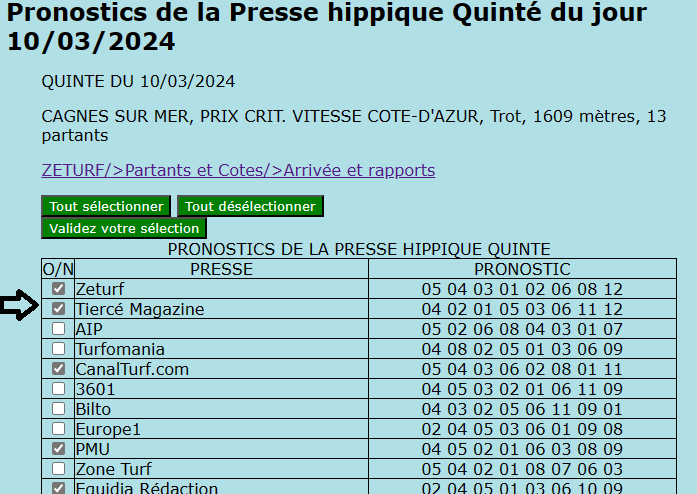This screenshot has width=697, height=494.
Task: Untick the PMU checkbox
Action: click(x=59, y=449)
